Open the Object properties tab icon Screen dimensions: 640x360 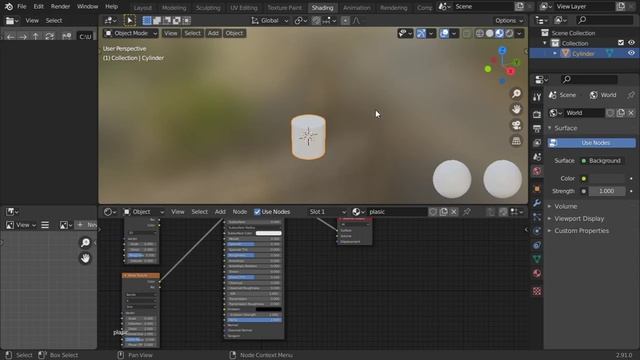(x=537, y=189)
